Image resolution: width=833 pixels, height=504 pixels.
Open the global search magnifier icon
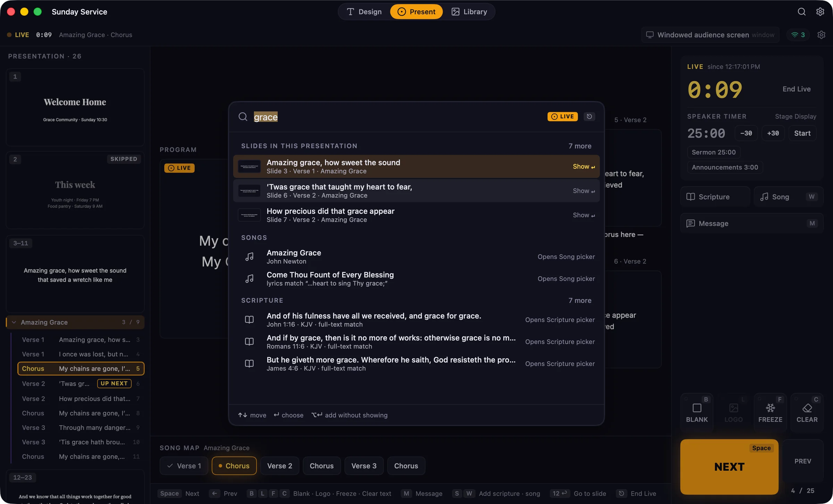click(801, 12)
